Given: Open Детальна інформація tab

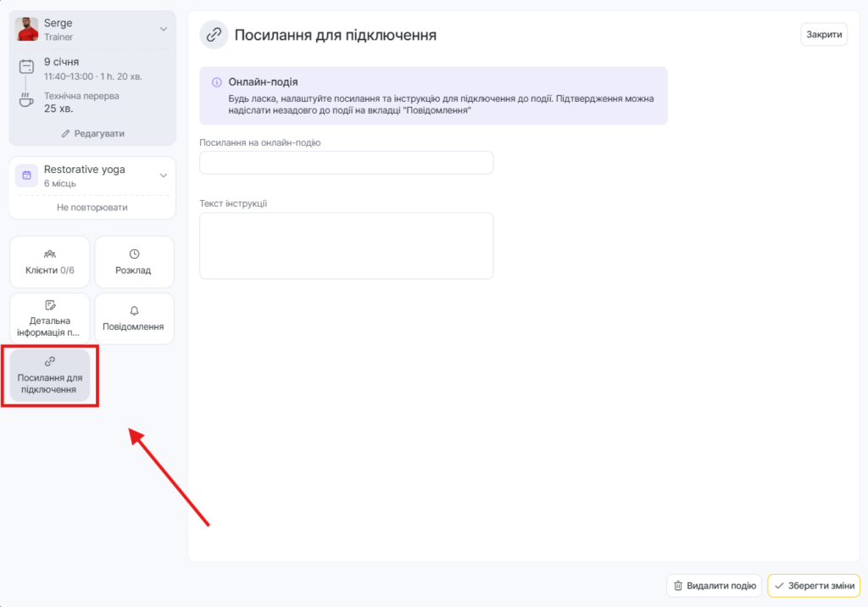Looking at the screenshot, I should coord(49,319).
